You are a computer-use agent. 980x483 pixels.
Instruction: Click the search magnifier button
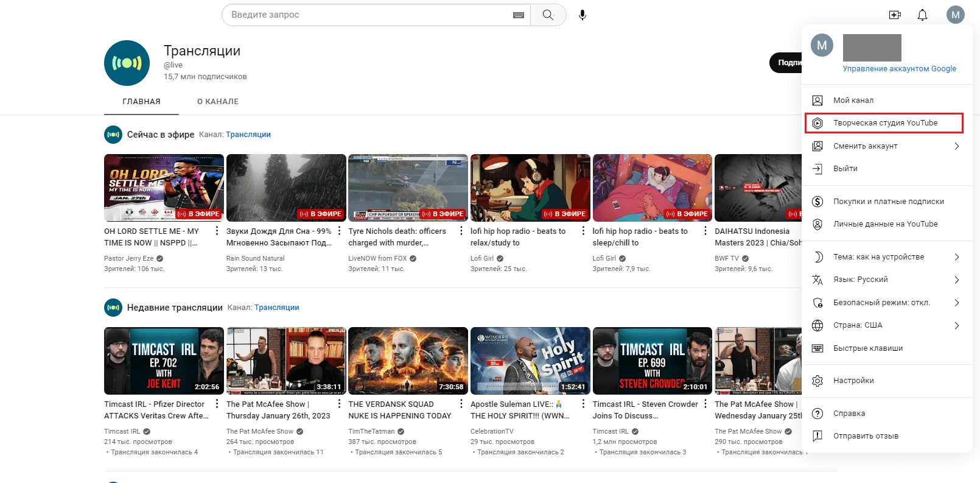pos(548,15)
